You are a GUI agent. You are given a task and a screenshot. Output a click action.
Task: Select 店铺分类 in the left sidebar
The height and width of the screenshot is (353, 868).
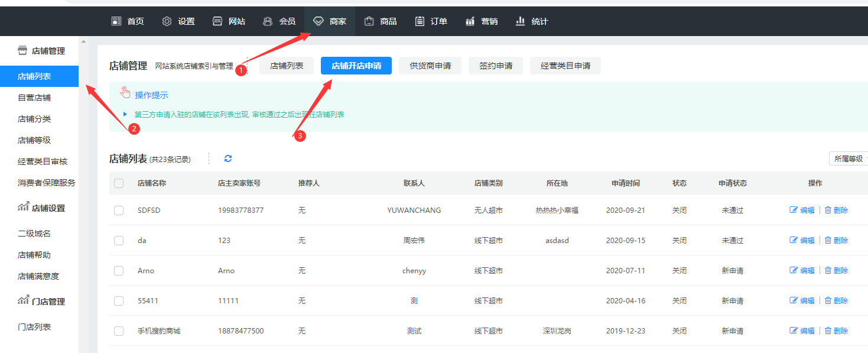(34, 119)
